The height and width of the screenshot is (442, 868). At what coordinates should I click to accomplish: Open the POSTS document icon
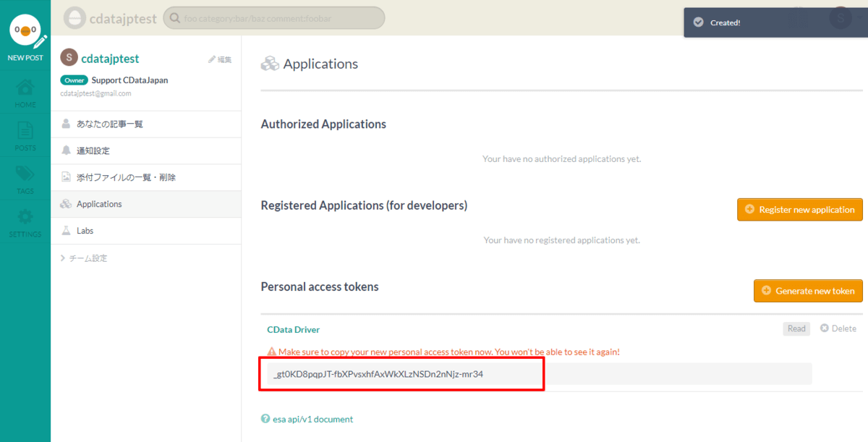pyautogui.click(x=25, y=132)
